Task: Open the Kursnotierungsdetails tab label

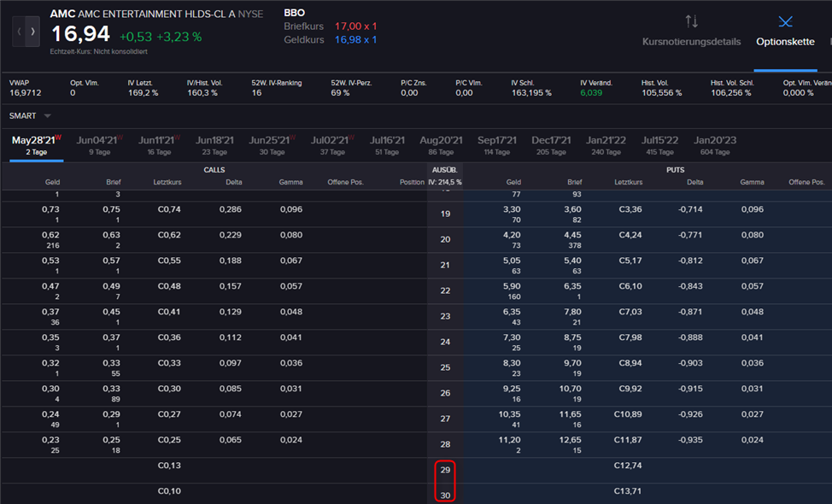Action: pyautogui.click(x=691, y=42)
